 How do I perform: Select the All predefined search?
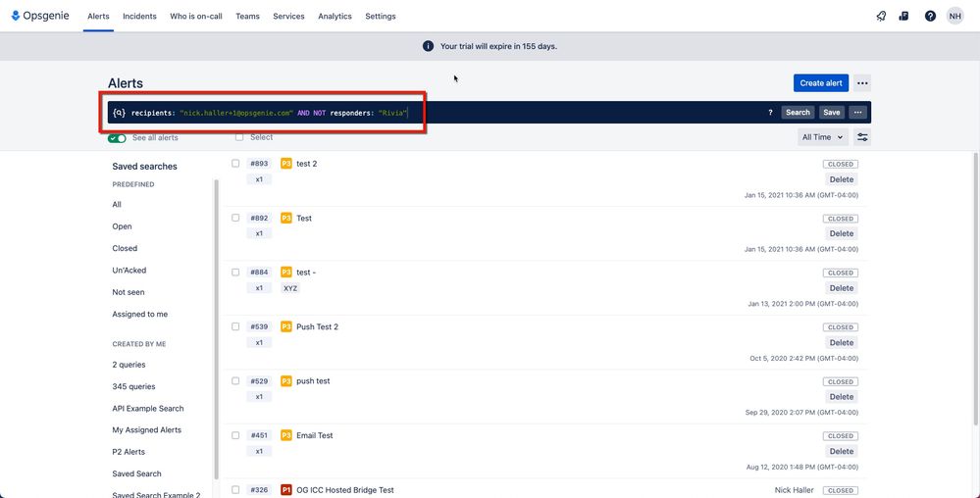click(x=117, y=204)
